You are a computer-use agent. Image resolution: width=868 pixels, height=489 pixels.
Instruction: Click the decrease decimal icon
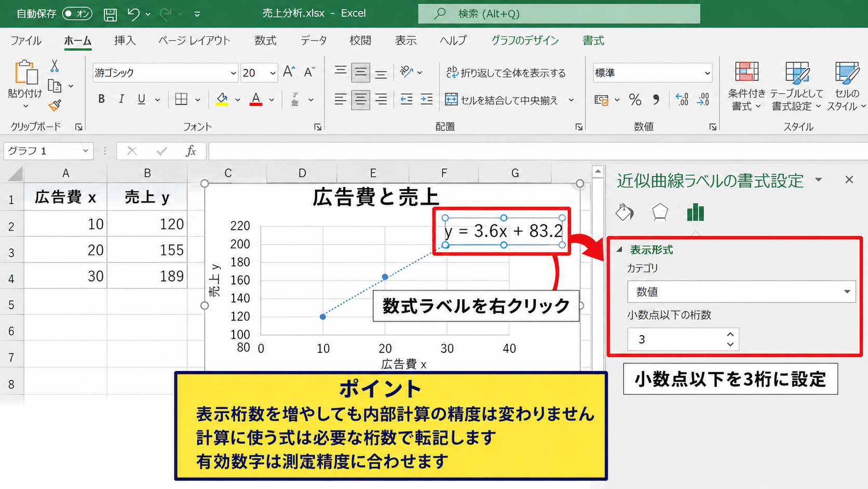point(703,99)
